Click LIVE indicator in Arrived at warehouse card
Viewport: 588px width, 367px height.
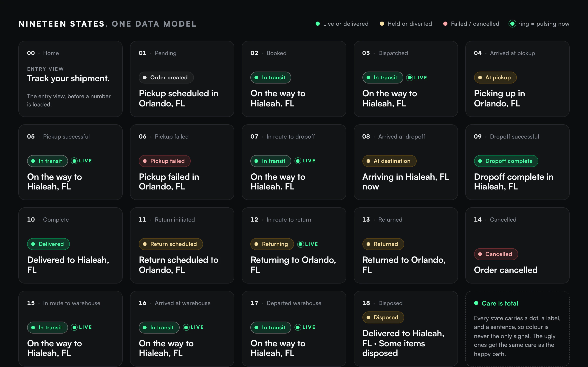pyautogui.click(x=193, y=327)
